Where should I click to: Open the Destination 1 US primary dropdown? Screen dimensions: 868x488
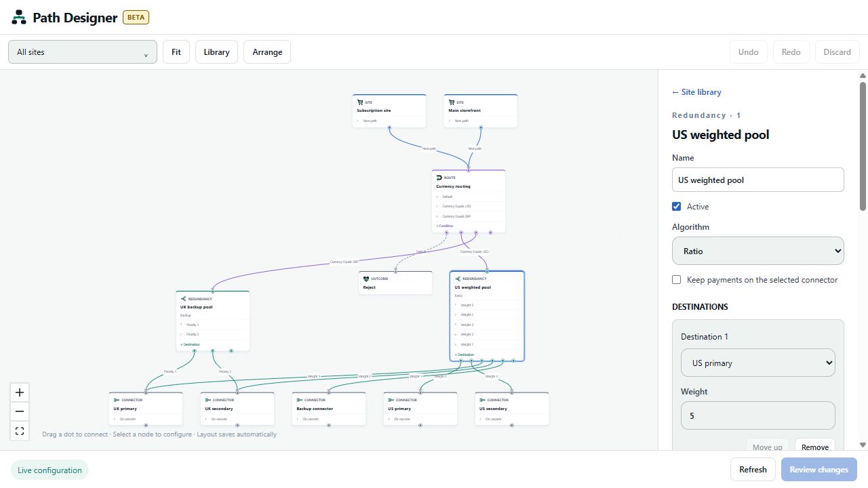click(x=758, y=363)
